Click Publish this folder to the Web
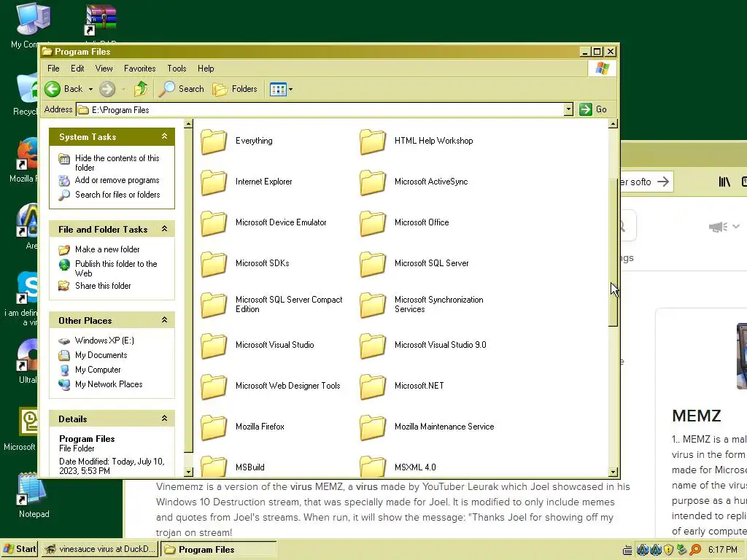The height and width of the screenshot is (560, 747). (116, 268)
